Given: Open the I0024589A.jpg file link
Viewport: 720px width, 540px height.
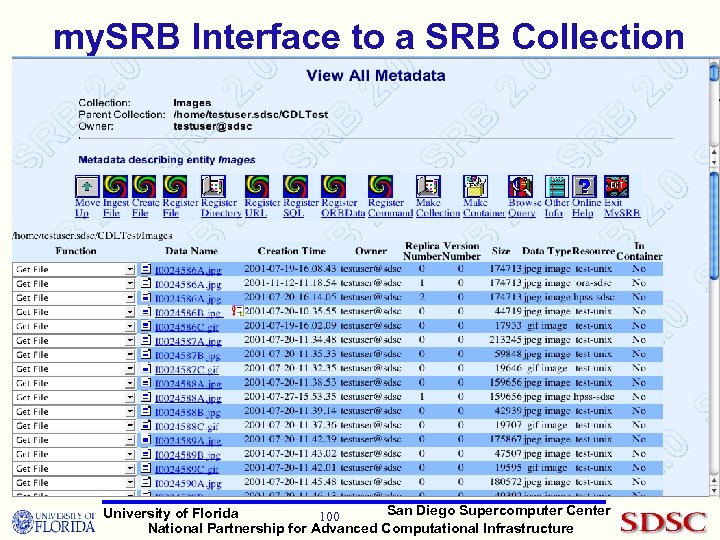Looking at the screenshot, I should [188, 441].
